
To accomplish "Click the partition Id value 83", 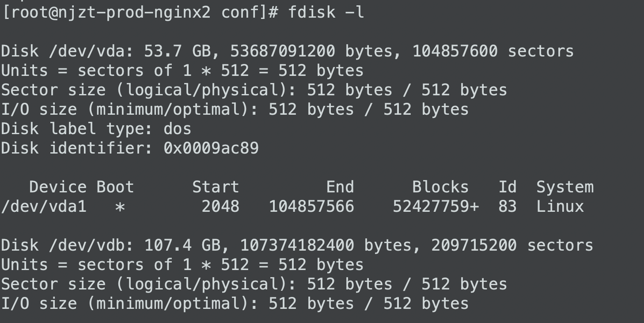I will click(508, 207).
